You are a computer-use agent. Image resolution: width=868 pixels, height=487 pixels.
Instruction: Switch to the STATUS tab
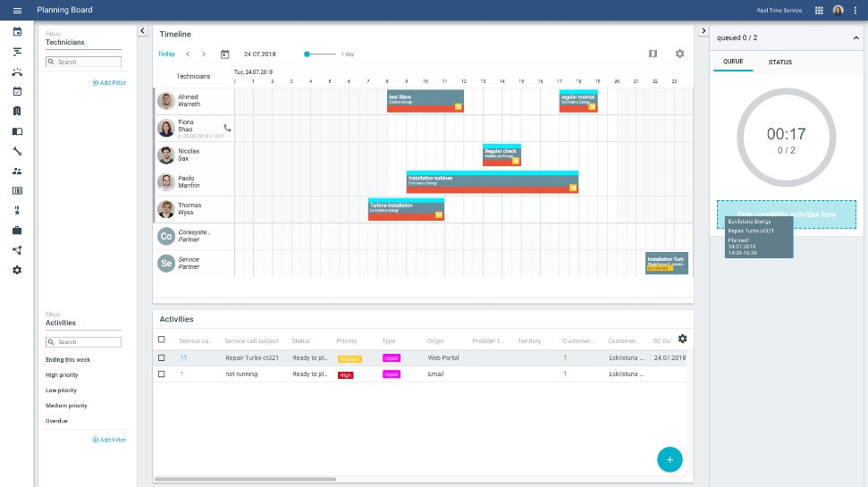(x=780, y=62)
